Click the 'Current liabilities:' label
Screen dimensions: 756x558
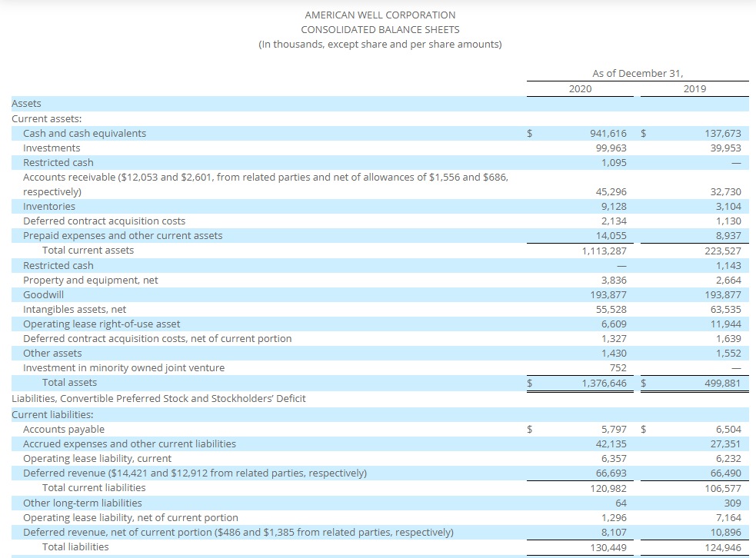[52, 415]
